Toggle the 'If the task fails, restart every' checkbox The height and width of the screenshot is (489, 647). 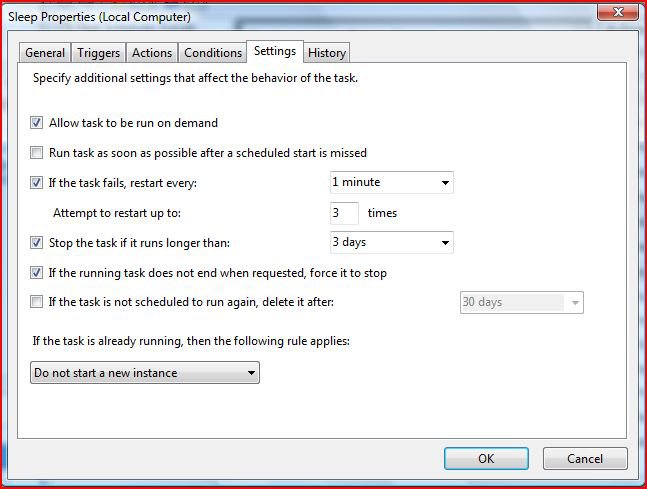(x=37, y=183)
